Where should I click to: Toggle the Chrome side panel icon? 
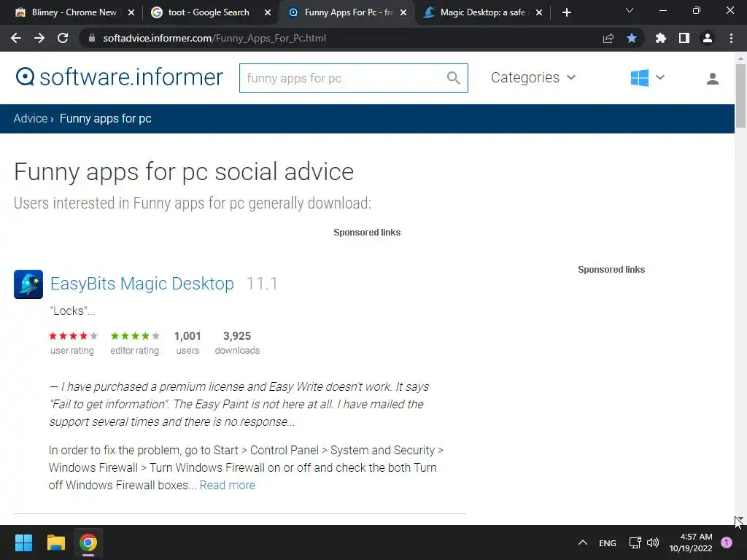684,38
